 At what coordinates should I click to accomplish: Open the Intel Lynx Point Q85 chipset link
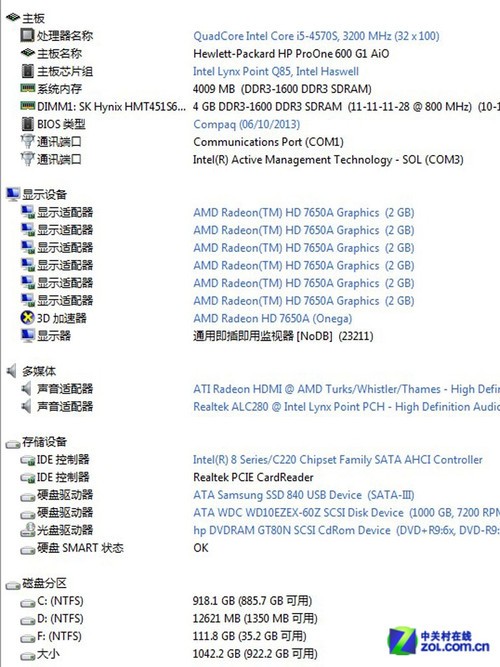[x=276, y=71]
